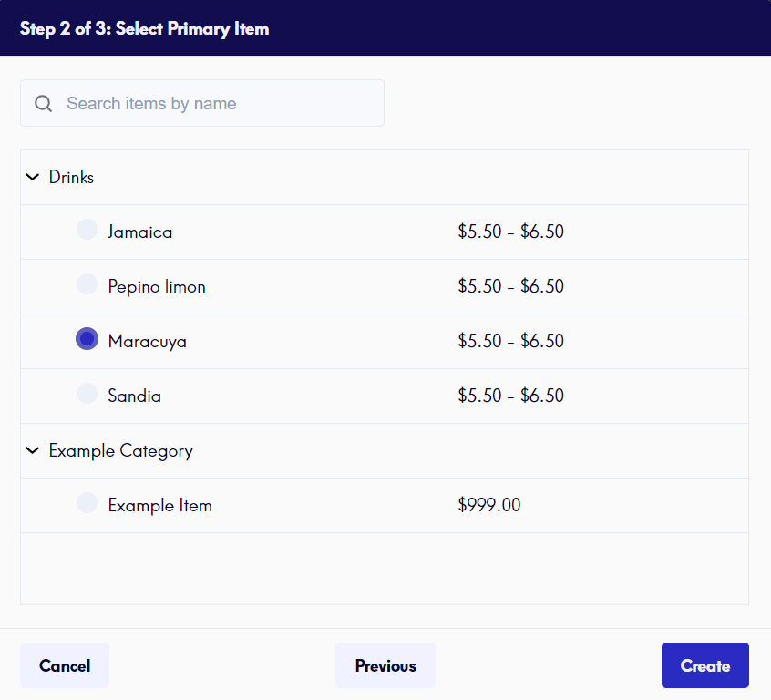Choose the Example Item radio button
771x700 pixels.
click(87, 503)
